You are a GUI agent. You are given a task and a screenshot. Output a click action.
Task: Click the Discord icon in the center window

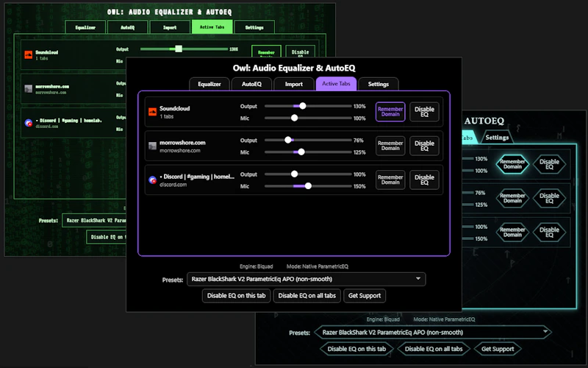(152, 180)
